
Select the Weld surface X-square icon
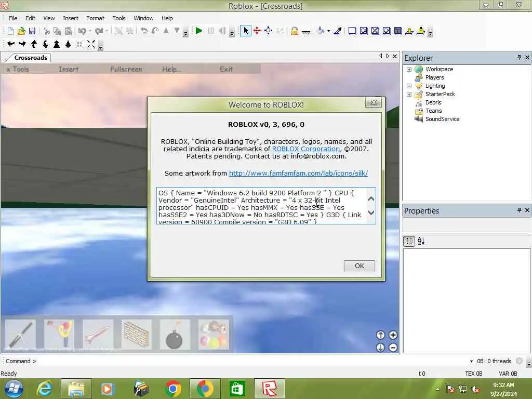[375, 31]
